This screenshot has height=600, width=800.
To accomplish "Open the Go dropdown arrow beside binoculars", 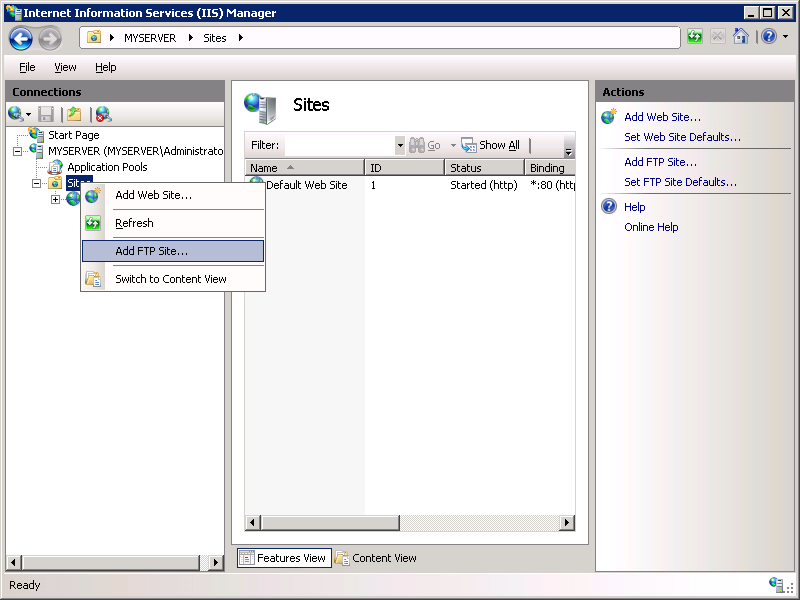I will point(453,144).
